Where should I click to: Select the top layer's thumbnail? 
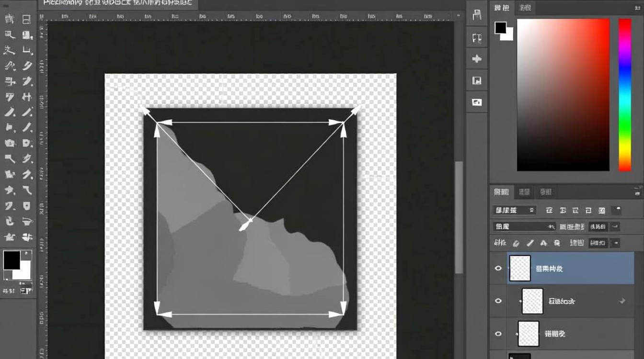(x=520, y=268)
